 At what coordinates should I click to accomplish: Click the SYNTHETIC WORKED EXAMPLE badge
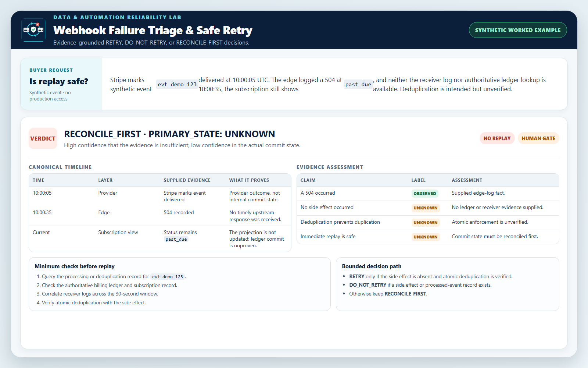(518, 30)
